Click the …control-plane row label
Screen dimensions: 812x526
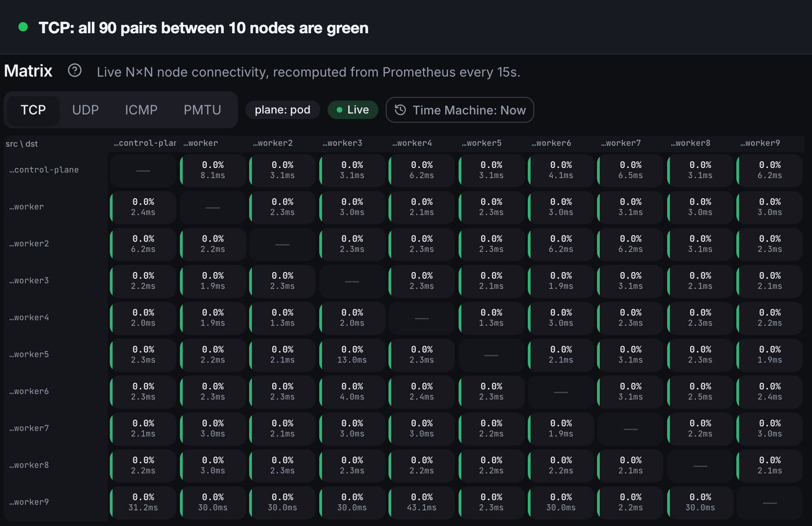[44, 170]
